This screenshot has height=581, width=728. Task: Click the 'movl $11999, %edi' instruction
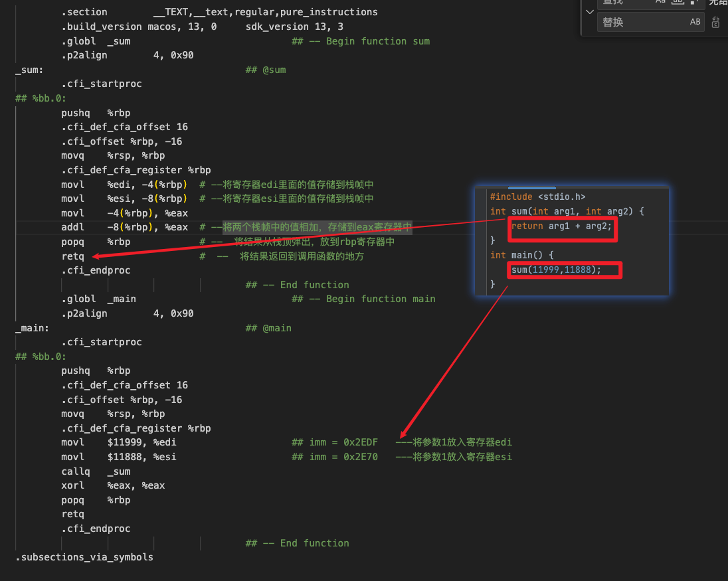click(118, 442)
